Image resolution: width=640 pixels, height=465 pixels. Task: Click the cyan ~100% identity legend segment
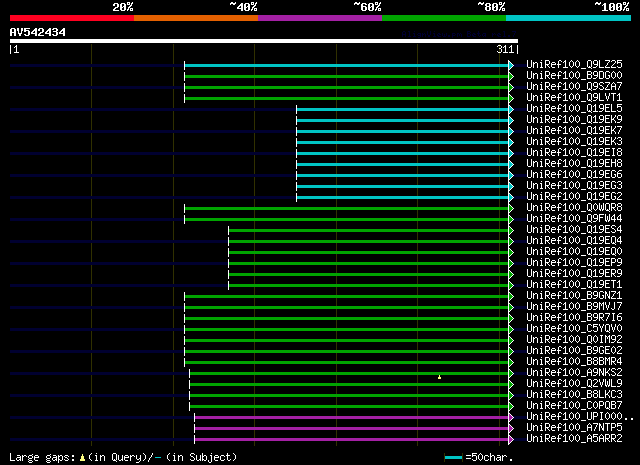[x=569, y=18]
